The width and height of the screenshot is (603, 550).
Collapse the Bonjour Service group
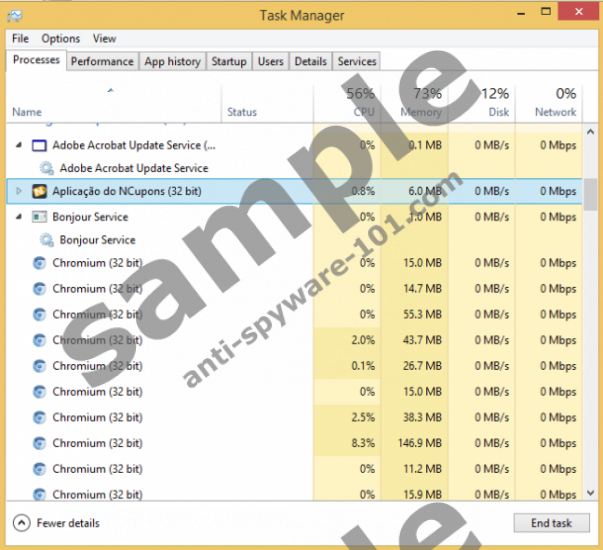[19, 217]
